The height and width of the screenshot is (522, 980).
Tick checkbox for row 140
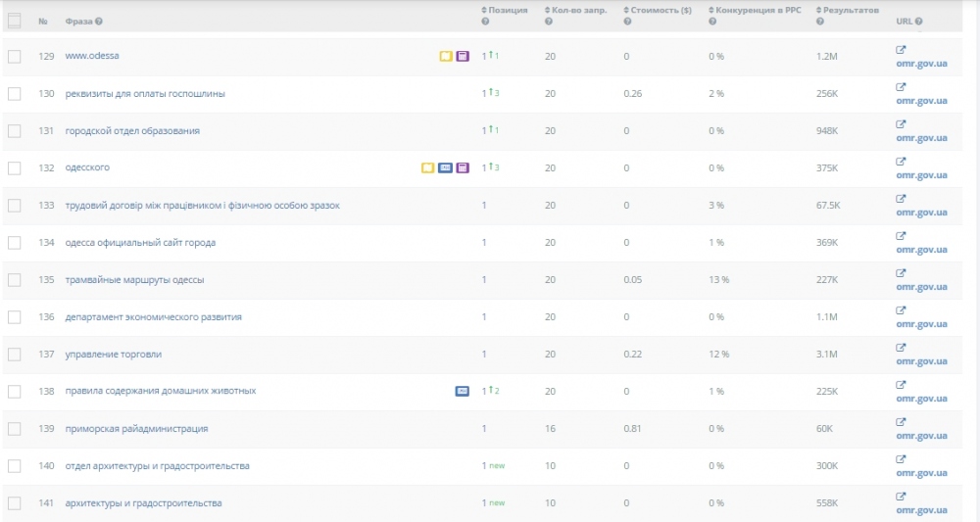pos(14,466)
